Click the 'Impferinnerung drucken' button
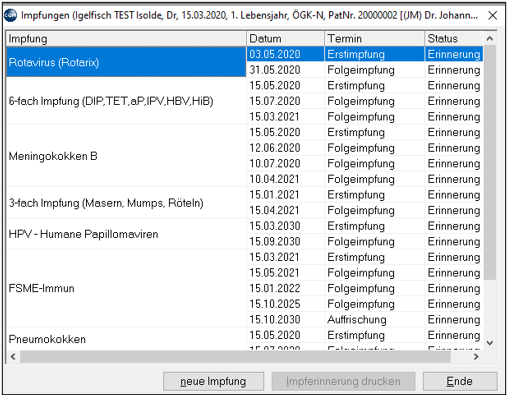 [x=343, y=381]
